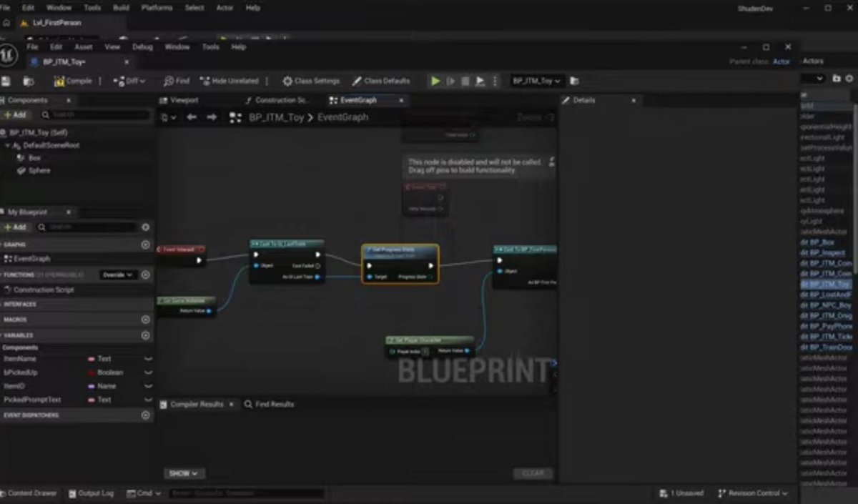This screenshot has width=858, height=504.
Task: Open the Diff dropdown
Action: click(130, 81)
